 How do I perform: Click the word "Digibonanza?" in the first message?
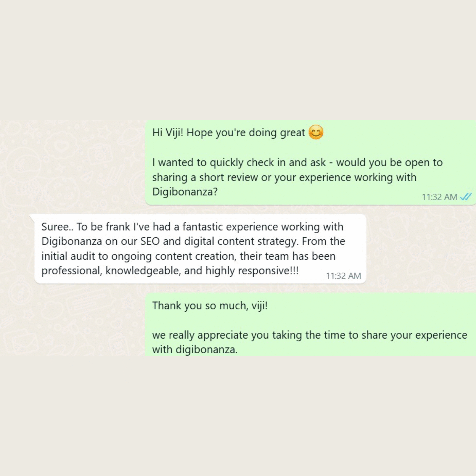pyautogui.click(x=185, y=192)
